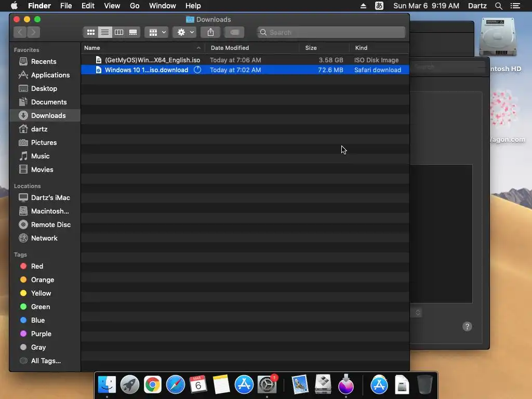The height and width of the screenshot is (399, 532).
Task: Sort files by Kind column
Action: (379, 48)
